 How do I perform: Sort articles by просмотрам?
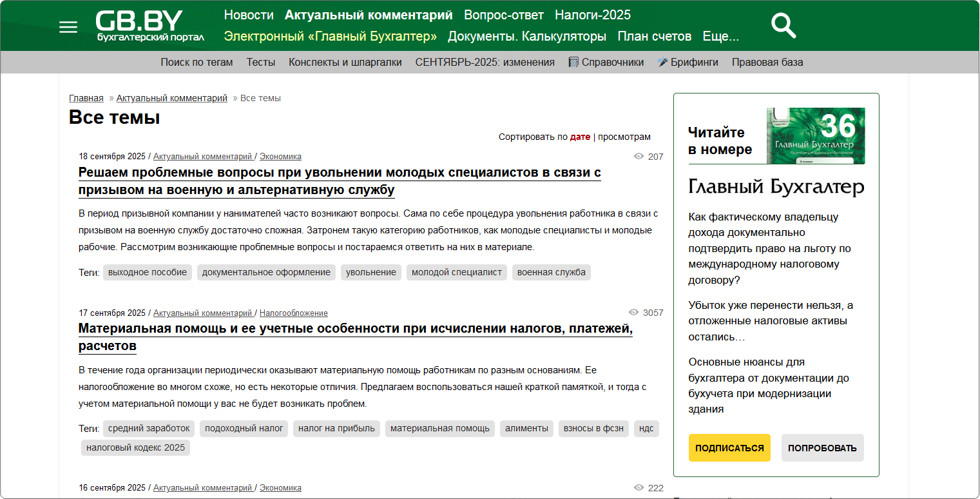(624, 137)
